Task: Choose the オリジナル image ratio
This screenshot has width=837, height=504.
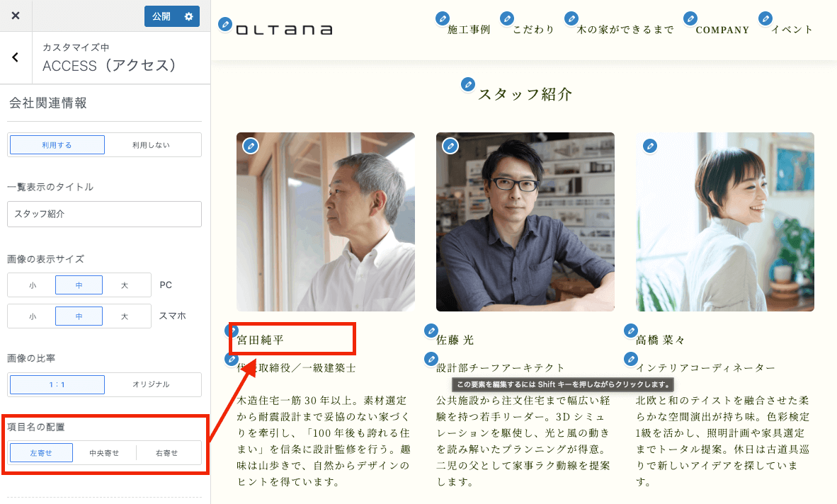Action: pos(151,384)
